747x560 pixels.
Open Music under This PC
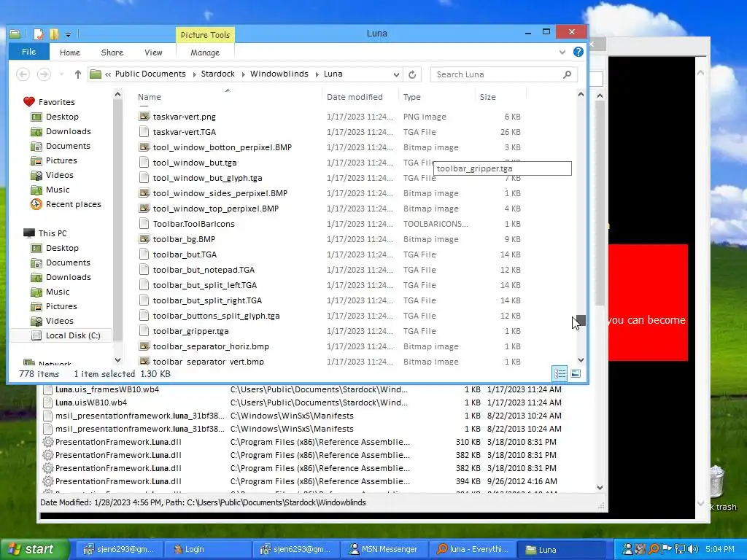58,292
